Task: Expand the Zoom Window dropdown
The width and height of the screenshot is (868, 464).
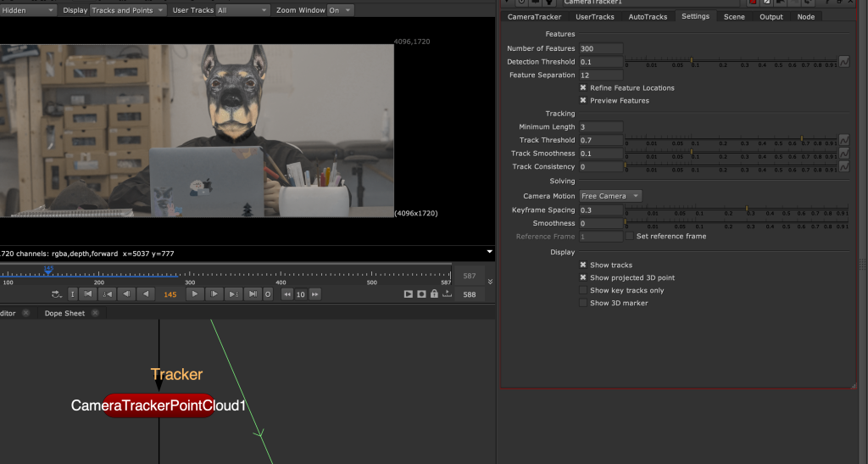Action: (341, 10)
